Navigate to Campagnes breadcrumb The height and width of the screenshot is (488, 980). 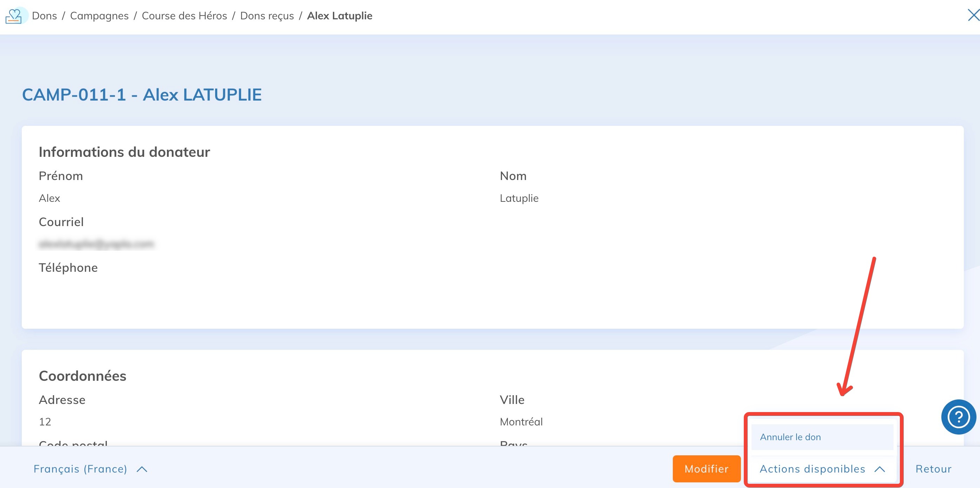click(99, 16)
